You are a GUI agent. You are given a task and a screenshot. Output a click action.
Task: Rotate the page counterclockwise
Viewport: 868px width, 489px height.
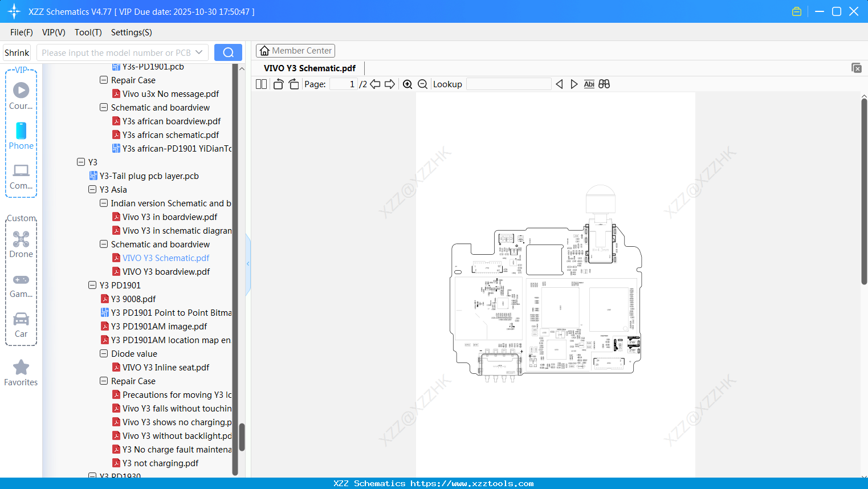pyautogui.click(x=278, y=84)
